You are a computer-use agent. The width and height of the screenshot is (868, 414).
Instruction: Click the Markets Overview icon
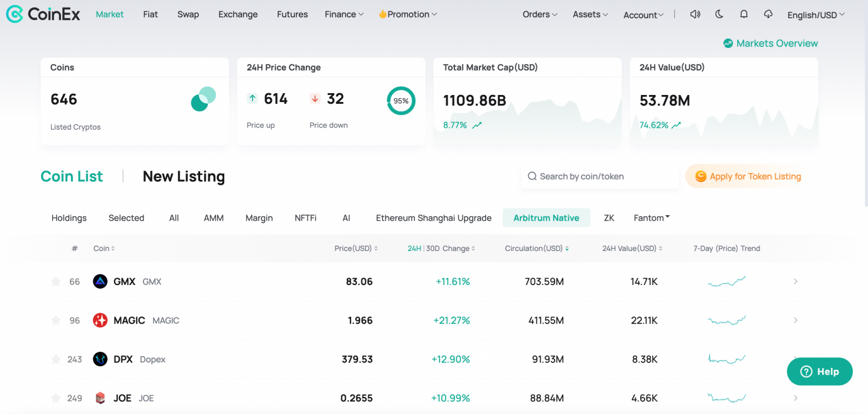point(728,43)
